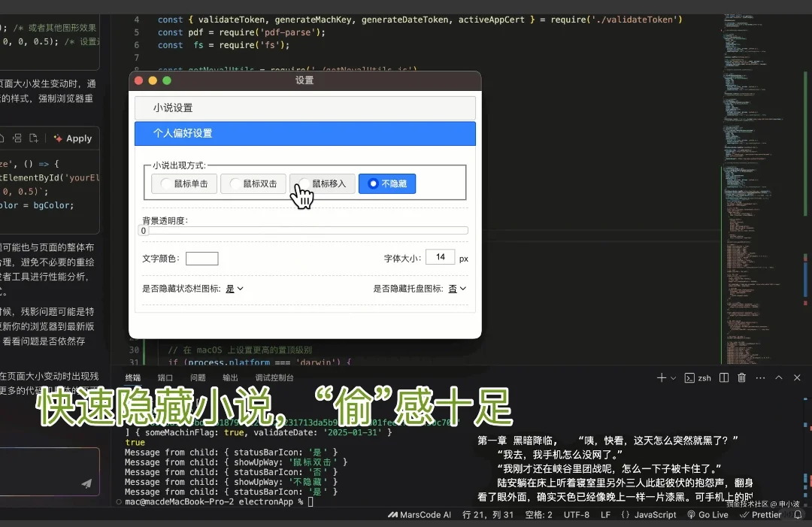The image size is (812, 527).
Task: Click insert into new file icon
Action: 34,138
